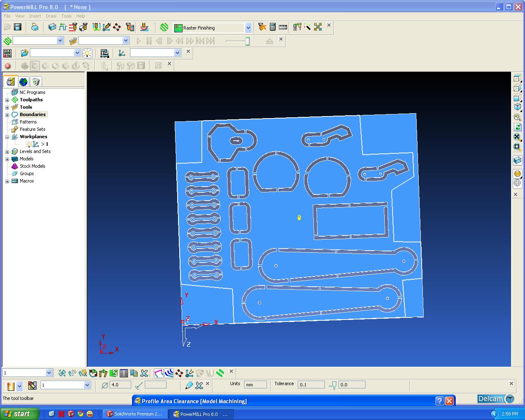
Task: Open the toolpath strategies green icon
Action: 164,27
